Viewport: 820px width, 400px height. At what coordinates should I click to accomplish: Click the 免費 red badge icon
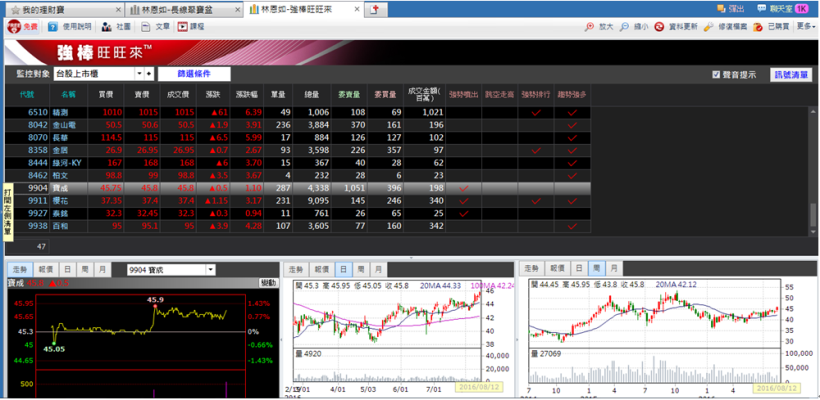click(x=14, y=27)
